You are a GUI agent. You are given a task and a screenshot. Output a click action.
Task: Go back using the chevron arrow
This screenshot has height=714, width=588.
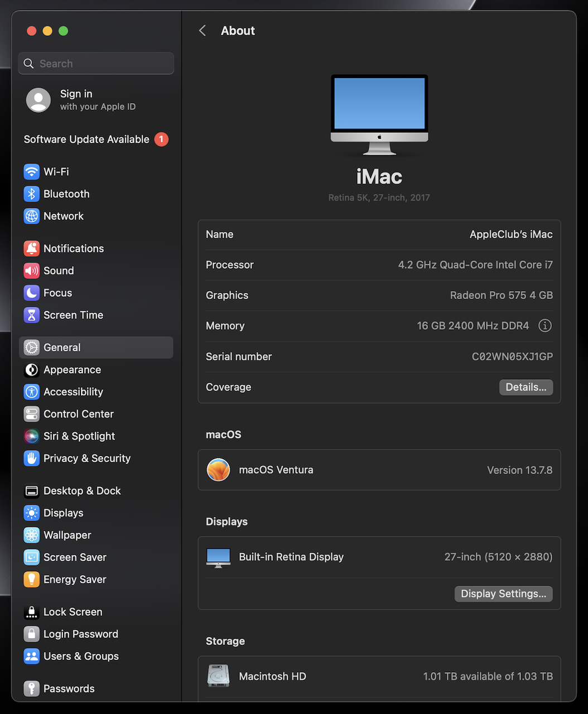click(203, 31)
